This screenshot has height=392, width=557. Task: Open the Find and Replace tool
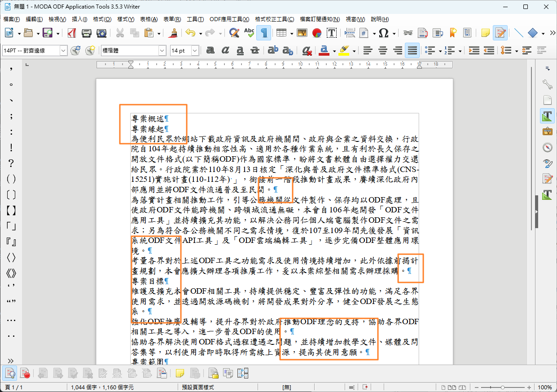point(234,33)
